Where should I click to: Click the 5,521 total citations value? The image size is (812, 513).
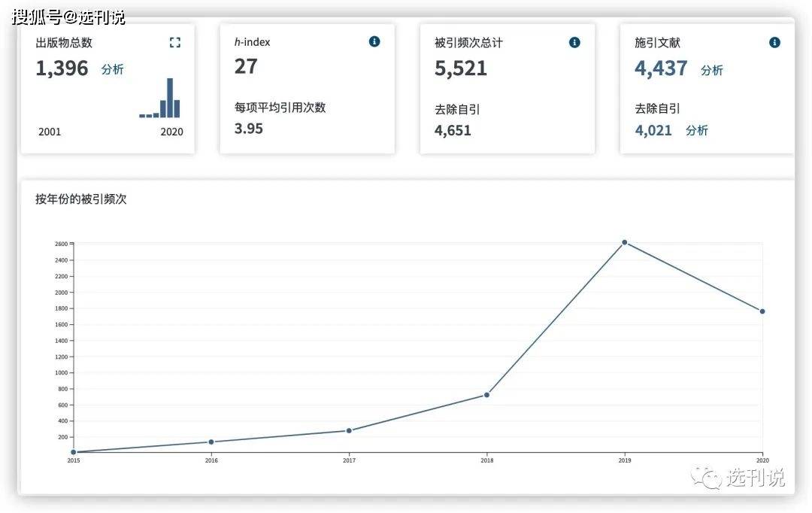click(x=460, y=68)
